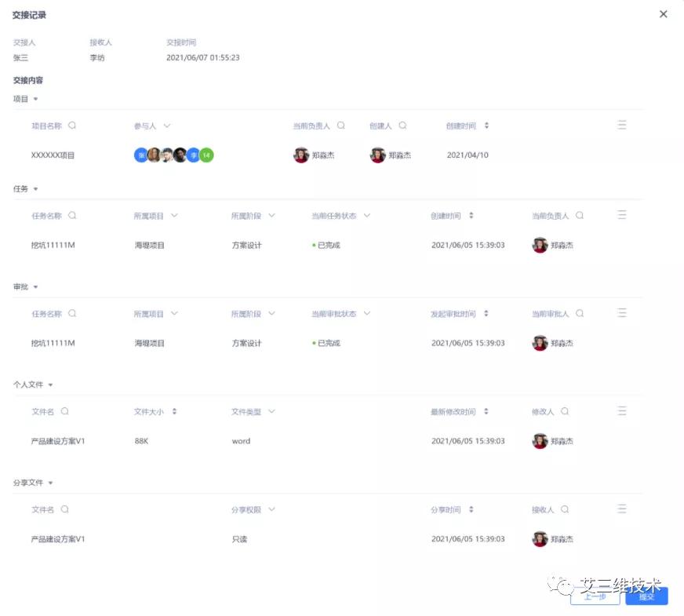Open the 参与人 filter dropdown
The height and width of the screenshot is (616, 684).
click(167, 126)
